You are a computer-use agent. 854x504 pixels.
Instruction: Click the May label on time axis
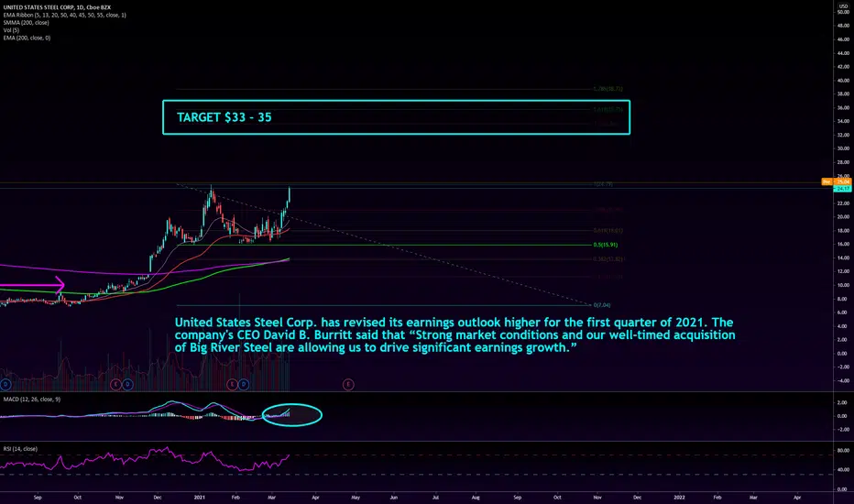[x=356, y=498]
